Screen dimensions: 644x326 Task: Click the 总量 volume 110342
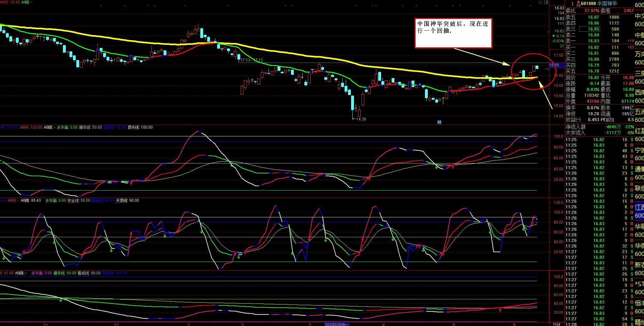pyautogui.click(x=592, y=95)
